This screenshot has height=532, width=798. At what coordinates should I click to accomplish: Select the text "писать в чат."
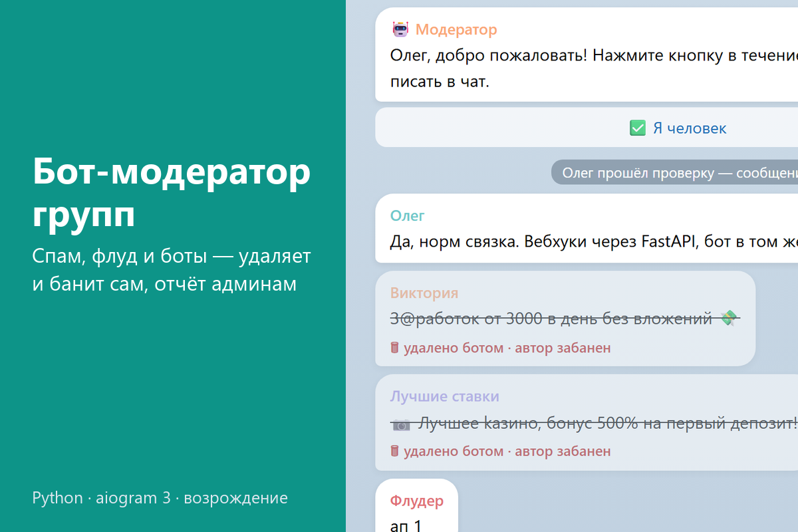[440, 82]
